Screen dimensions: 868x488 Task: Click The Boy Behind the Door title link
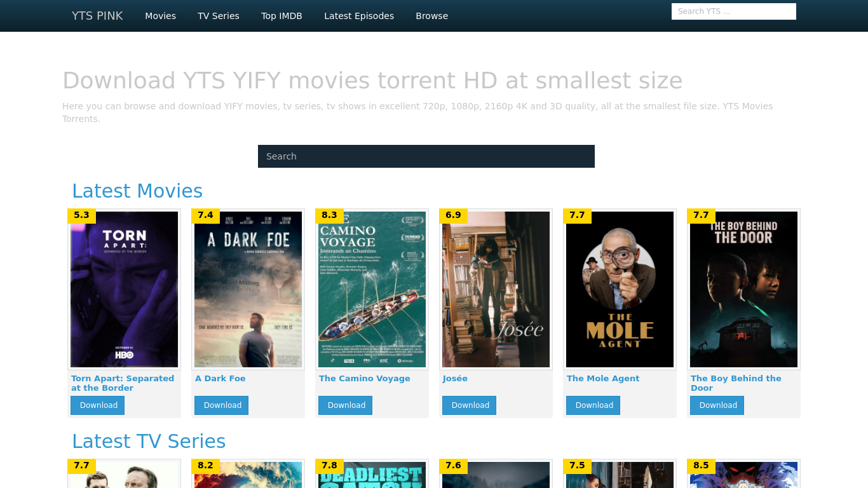736,383
